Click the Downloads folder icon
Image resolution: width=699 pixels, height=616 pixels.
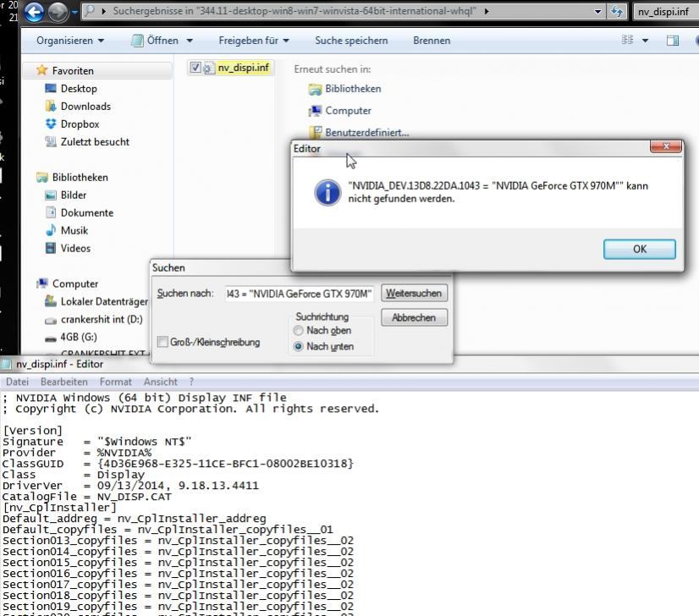point(51,106)
